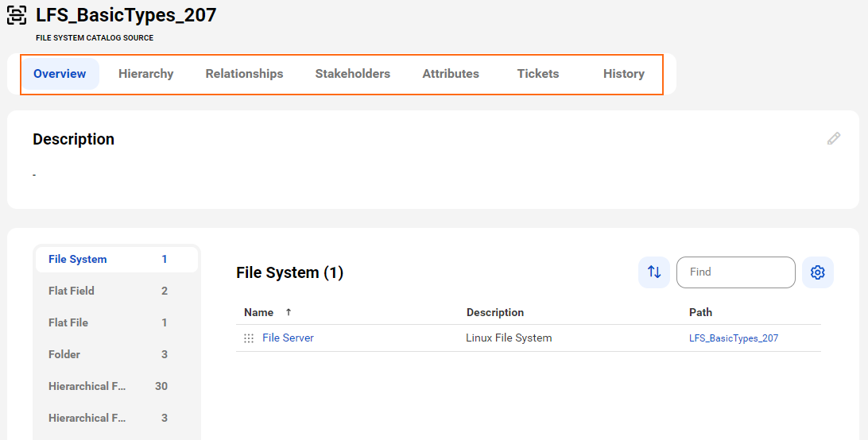
Task: Open the Hierarchy tab
Action: pos(145,74)
